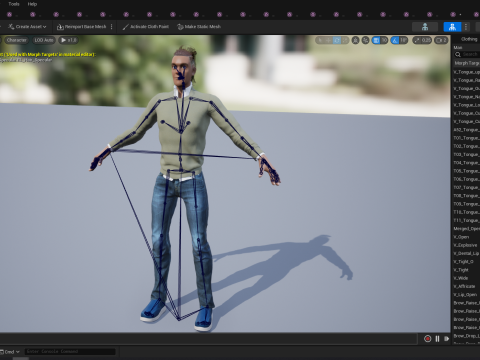This screenshot has height=360, width=480.
Task: Click the Morph Target column header
Action: click(467, 63)
